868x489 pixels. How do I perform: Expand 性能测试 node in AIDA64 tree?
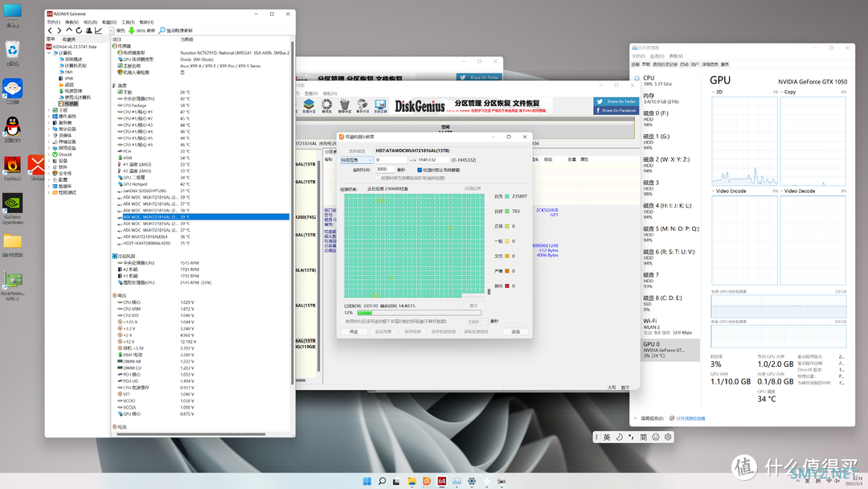49,193
